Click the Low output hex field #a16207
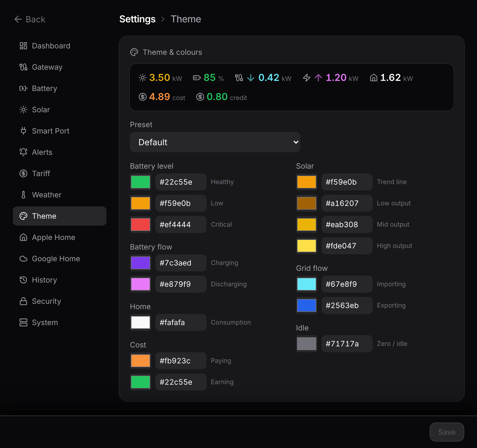 coord(347,203)
